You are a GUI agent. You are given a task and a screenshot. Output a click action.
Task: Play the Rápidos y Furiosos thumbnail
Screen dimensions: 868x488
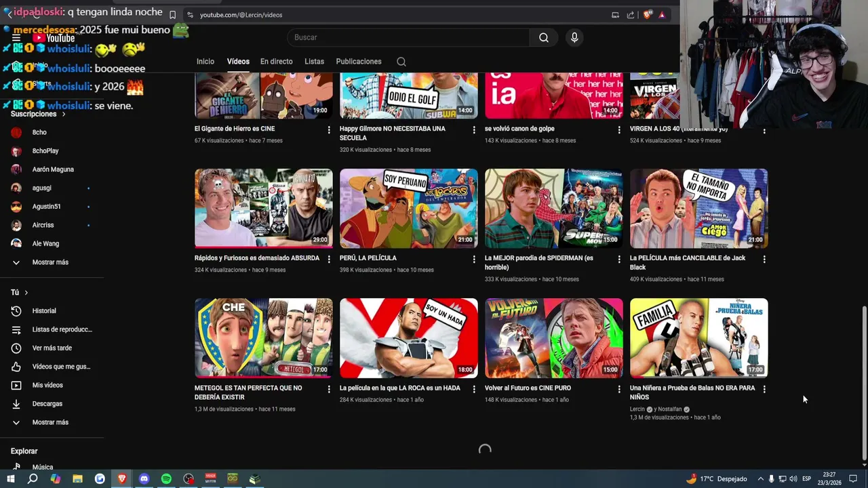click(264, 209)
